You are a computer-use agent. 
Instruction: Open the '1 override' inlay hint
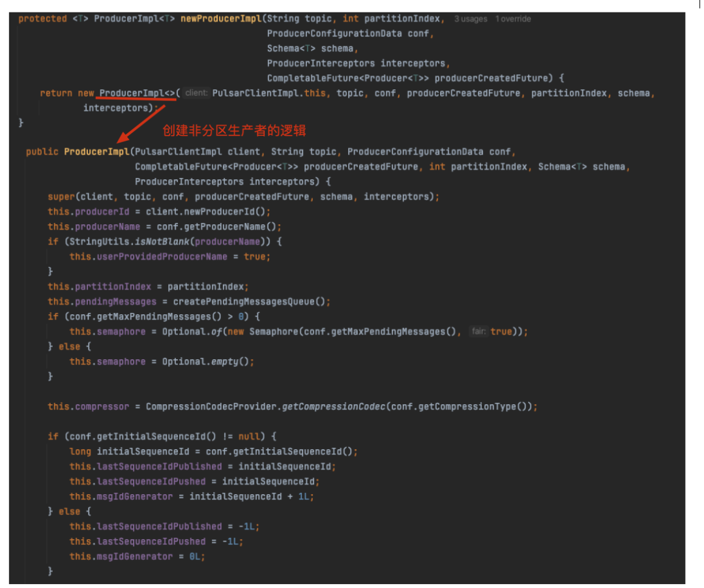[x=513, y=19]
